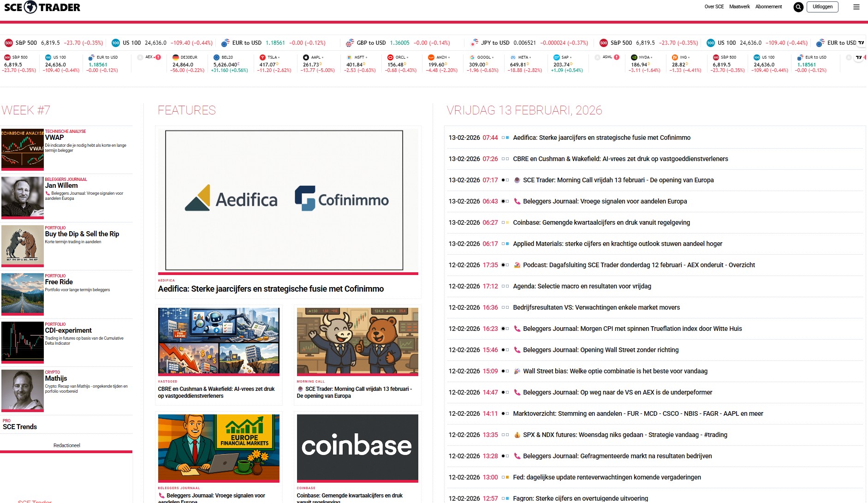Select the DE30EUR German flag icon
Image resolution: width=868 pixels, height=503 pixels.
[176, 57]
